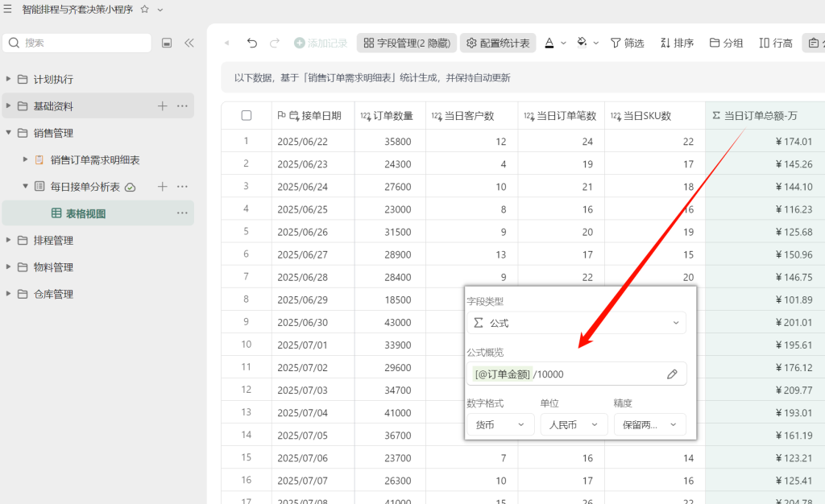Click the 当日SKU数 column header

[x=655, y=116]
